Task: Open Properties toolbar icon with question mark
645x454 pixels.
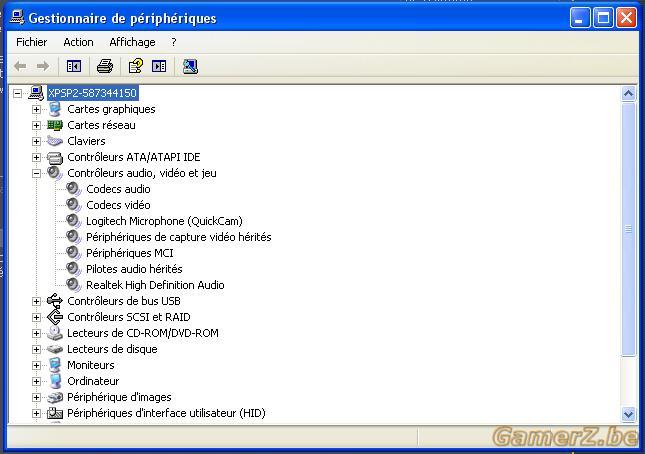Action: coord(136,66)
